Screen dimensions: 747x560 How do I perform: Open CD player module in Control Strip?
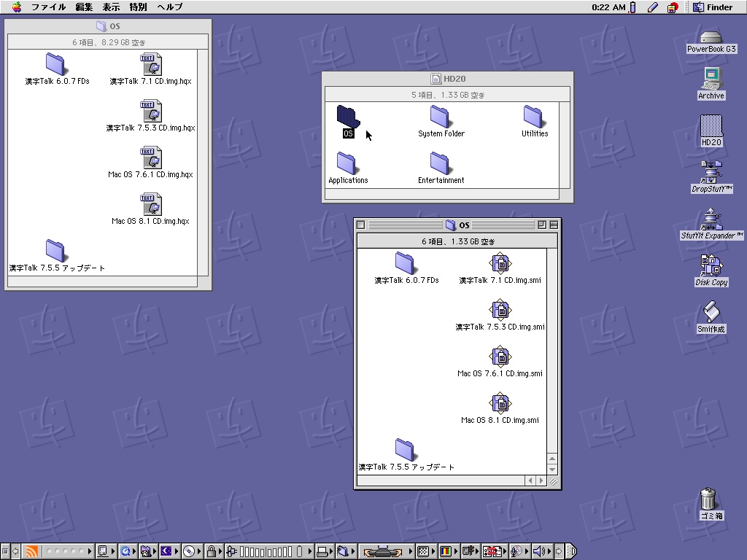click(x=192, y=551)
